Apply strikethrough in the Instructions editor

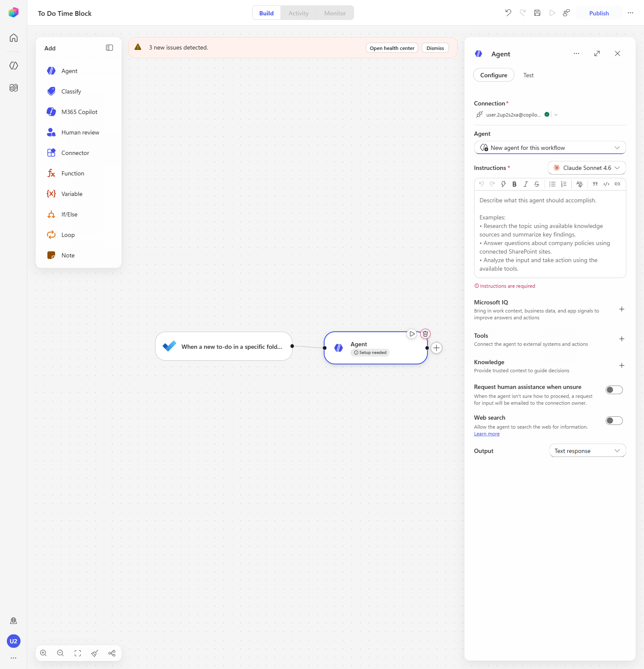point(537,184)
